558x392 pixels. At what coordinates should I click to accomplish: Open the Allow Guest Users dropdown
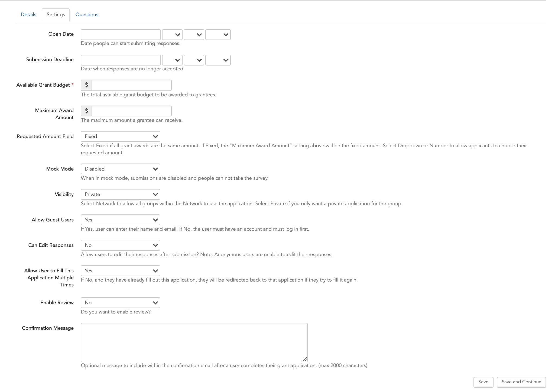[x=121, y=220]
